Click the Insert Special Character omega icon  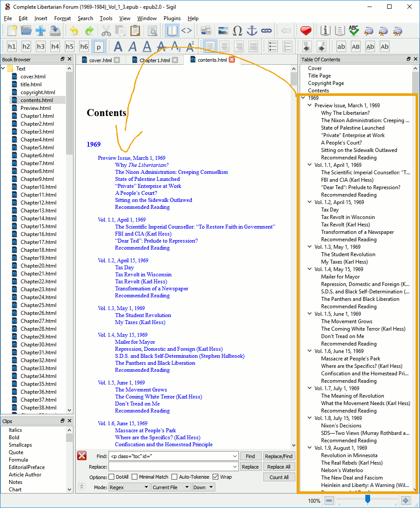[238, 31]
